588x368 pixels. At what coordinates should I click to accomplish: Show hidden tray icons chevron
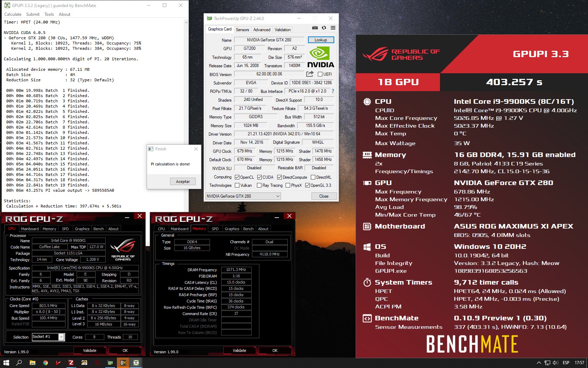coord(539,363)
